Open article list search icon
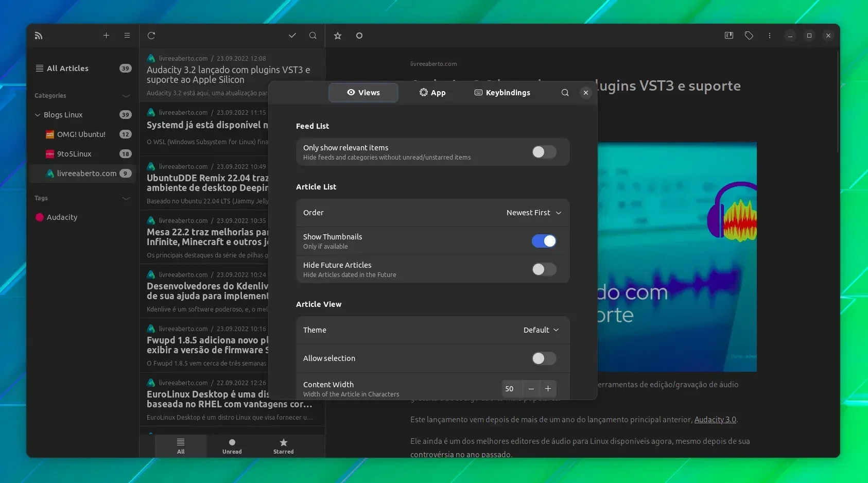The width and height of the screenshot is (868, 483). point(313,36)
